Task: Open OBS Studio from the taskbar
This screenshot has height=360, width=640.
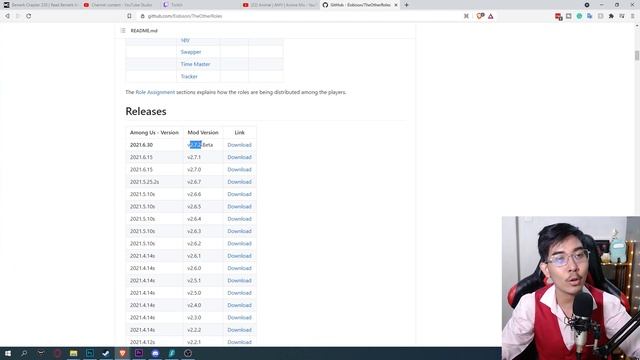Action: click(188, 353)
